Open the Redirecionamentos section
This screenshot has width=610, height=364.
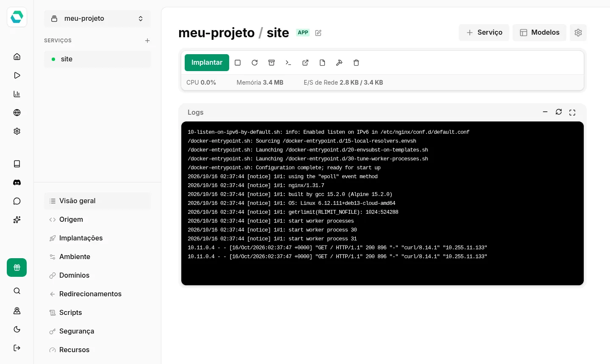tap(97, 294)
